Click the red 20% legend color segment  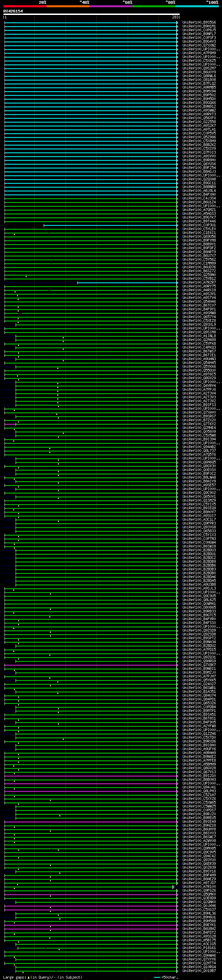(x=25, y=6)
